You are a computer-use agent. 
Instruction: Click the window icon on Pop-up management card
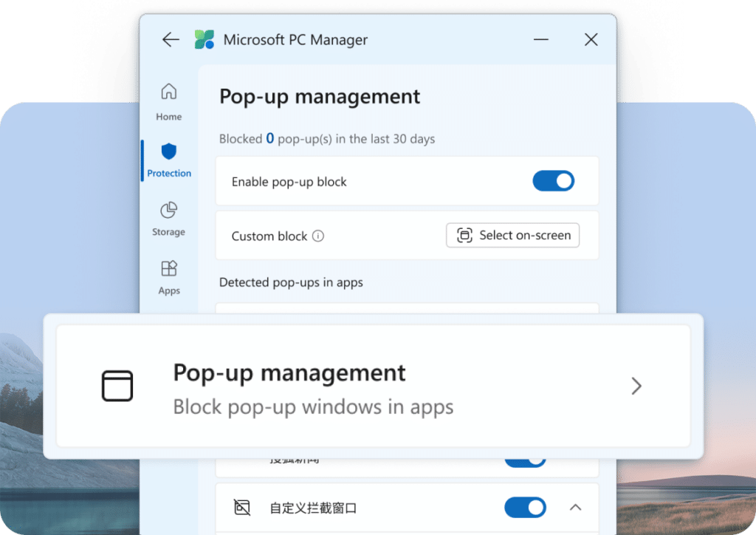click(117, 386)
